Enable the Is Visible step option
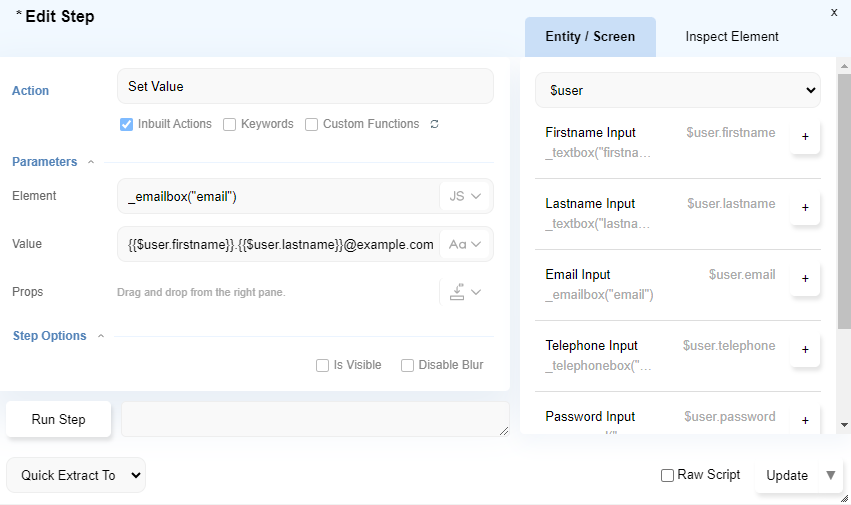This screenshot has width=851, height=505. pyautogui.click(x=323, y=366)
